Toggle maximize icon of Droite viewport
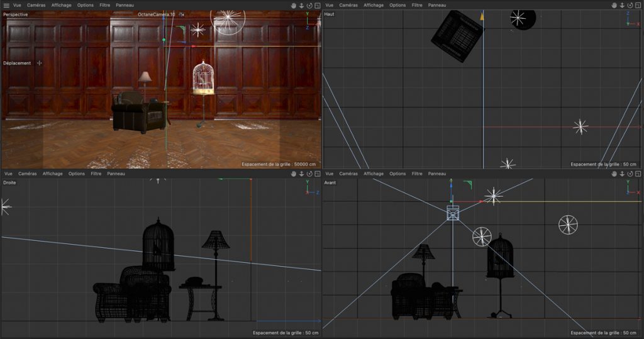 pos(318,174)
